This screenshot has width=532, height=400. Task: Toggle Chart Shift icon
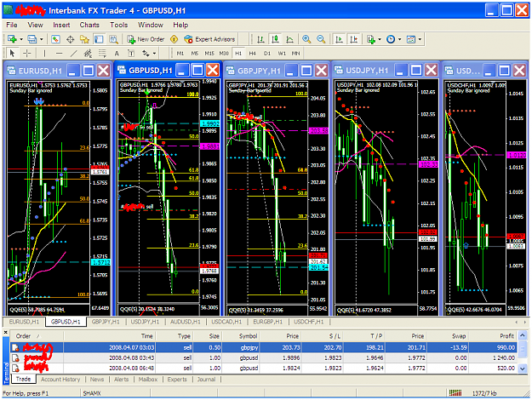[x=353, y=39]
